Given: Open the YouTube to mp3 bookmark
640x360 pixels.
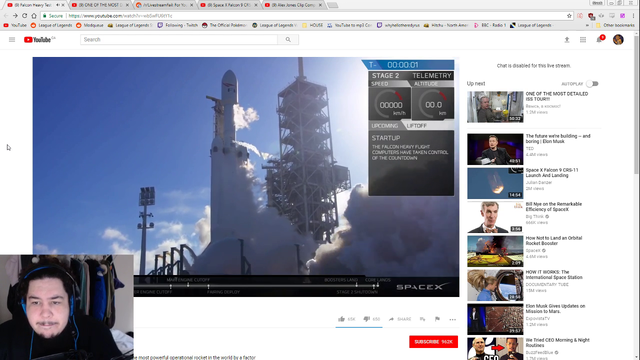Looking at the screenshot, I should click(349, 25).
